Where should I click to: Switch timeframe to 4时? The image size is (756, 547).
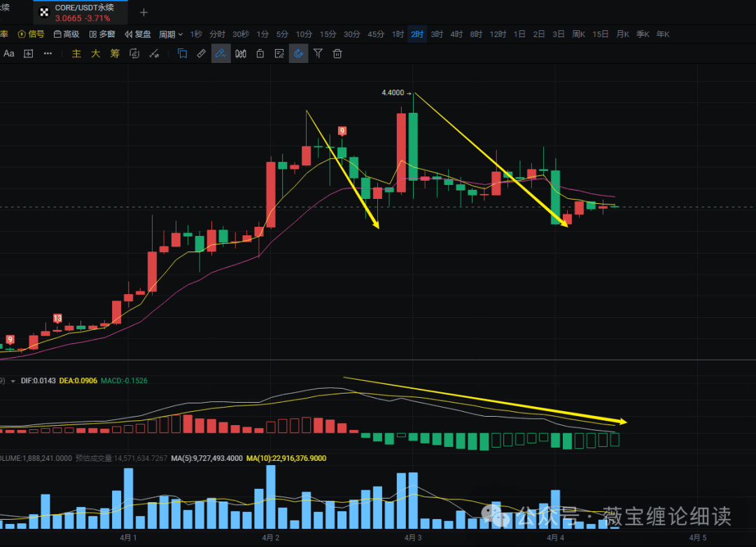click(x=456, y=34)
